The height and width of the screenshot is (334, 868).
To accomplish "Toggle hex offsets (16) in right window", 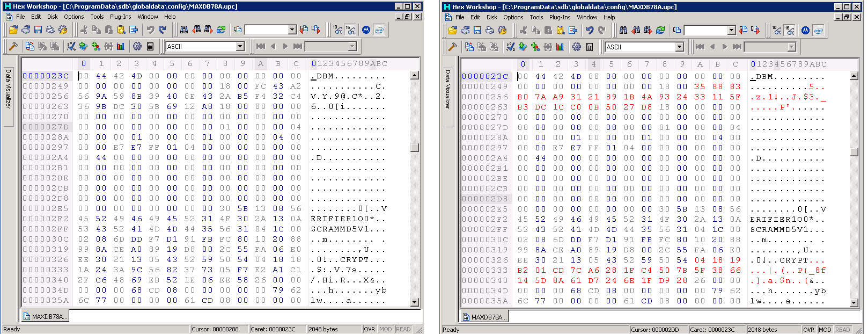I will [x=790, y=30].
